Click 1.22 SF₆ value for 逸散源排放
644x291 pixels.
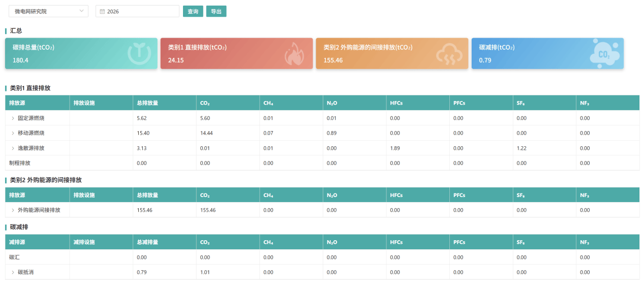pos(522,148)
